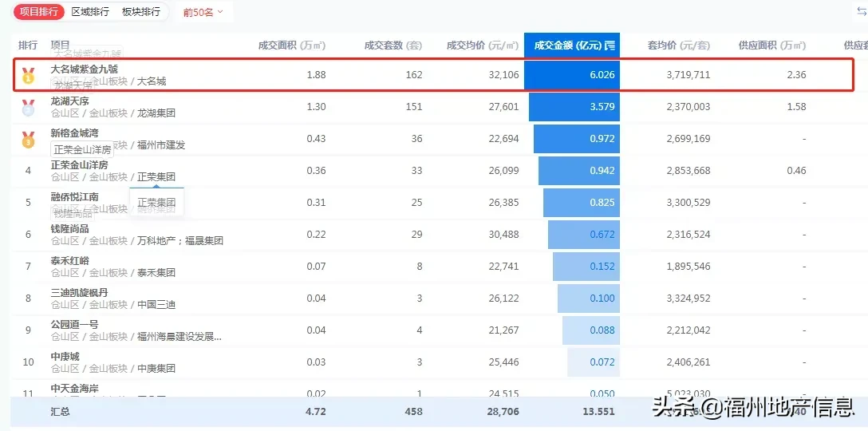
Task: Sort by 成交面积 column header
Action: [292, 45]
